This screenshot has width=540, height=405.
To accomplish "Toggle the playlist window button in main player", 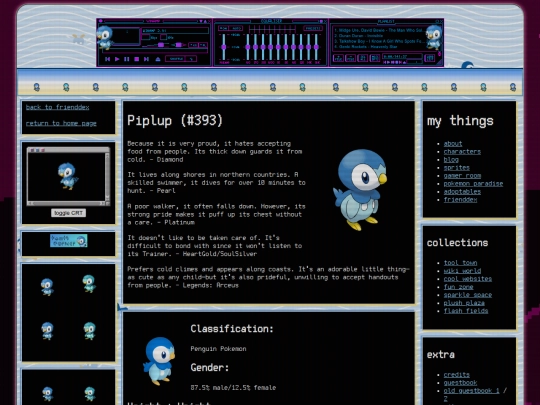I will point(203,45).
